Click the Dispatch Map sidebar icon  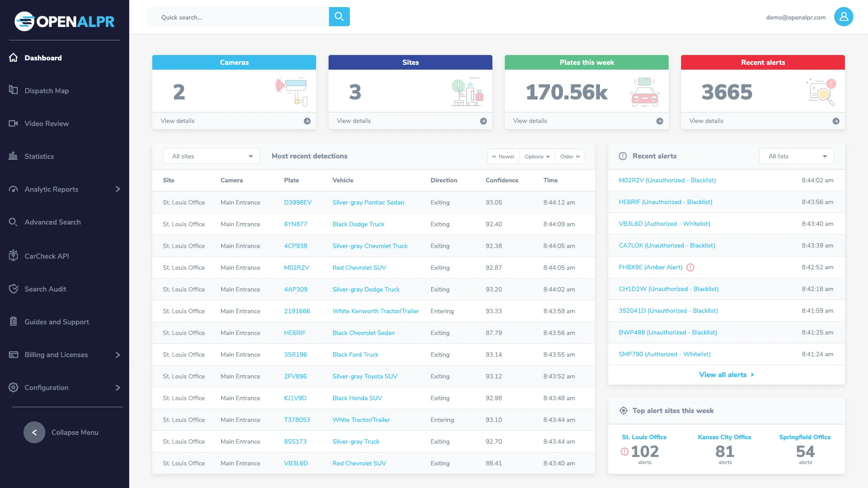point(13,90)
